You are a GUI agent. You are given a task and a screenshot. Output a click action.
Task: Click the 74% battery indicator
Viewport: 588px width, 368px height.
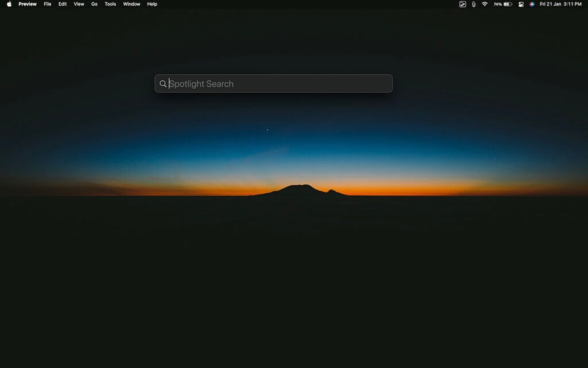(503, 4)
